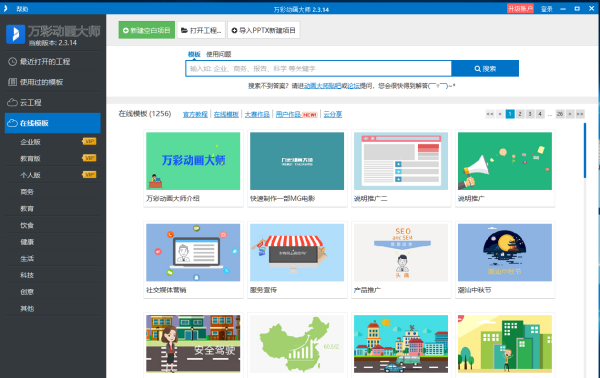Click the magnifier icon on the 搜索 button
This screenshot has height=378, width=600.
[x=478, y=69]
